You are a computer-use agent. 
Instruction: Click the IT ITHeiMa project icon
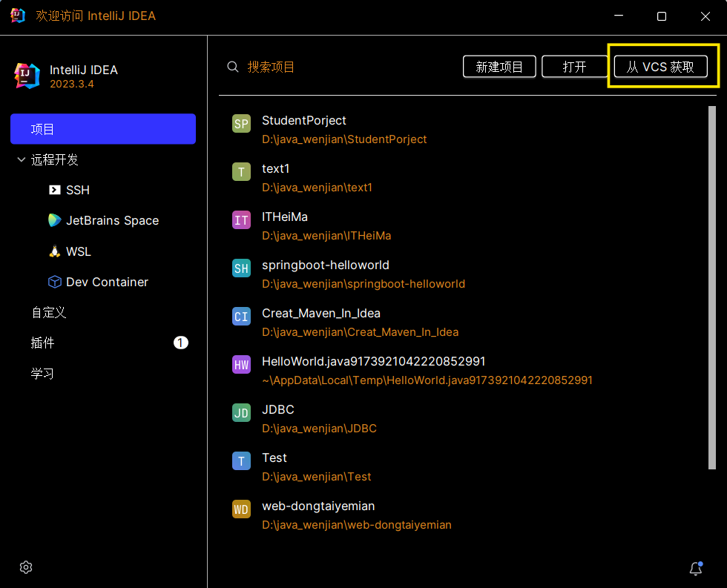click(x=241, y=220)
